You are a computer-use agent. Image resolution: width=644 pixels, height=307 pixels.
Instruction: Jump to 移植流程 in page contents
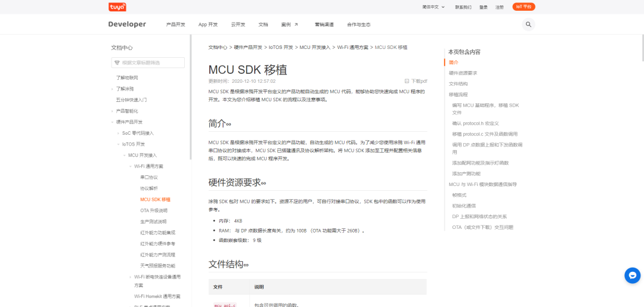point(458,94)
